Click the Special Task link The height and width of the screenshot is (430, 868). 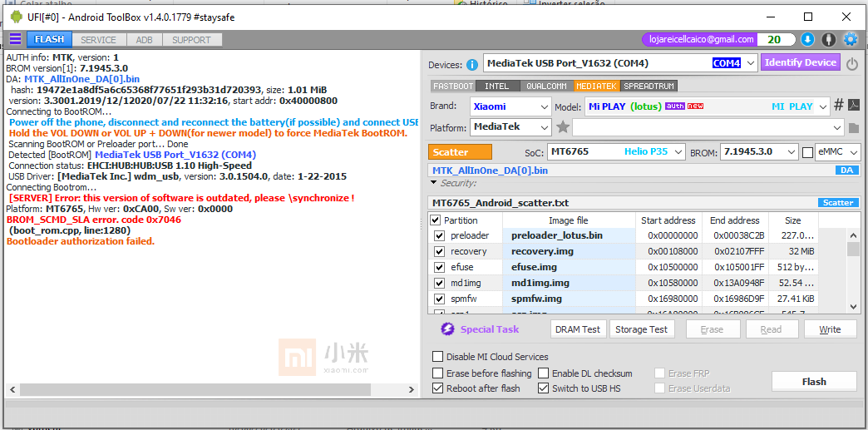(490, 329)
